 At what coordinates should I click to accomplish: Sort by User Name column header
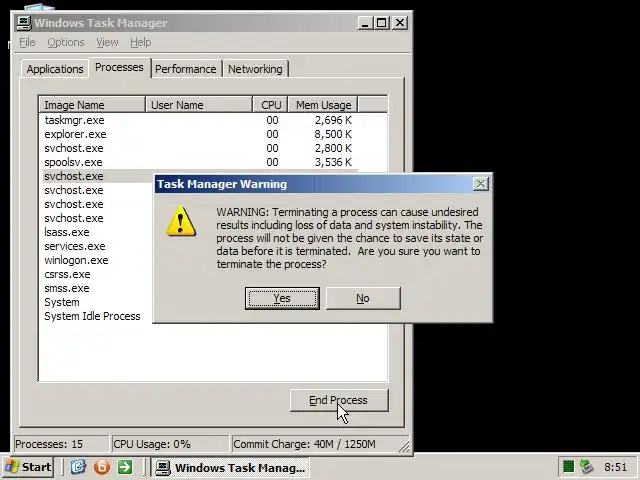pyautogui.click(x=199, y=105)
